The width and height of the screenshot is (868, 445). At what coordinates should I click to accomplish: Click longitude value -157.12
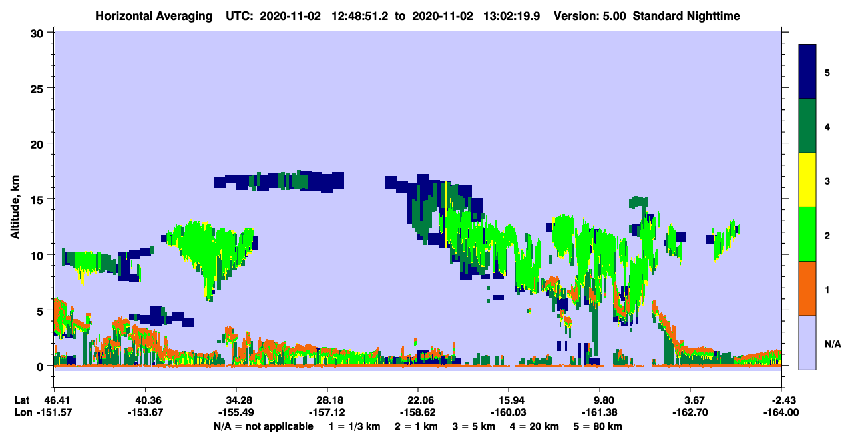click(327, 412)
